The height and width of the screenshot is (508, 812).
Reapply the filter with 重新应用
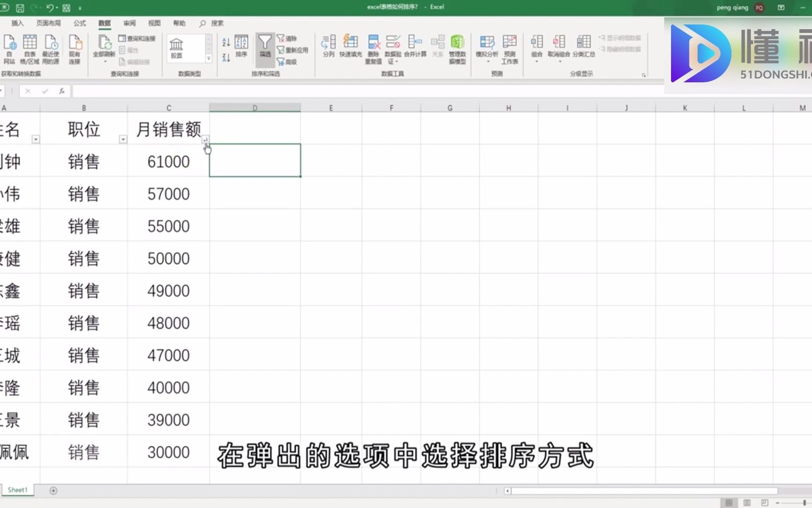point(292,50)
